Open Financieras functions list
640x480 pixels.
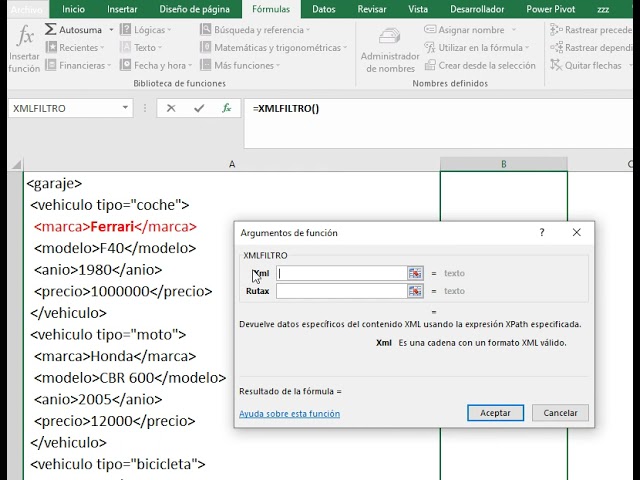tap(78, 65)
